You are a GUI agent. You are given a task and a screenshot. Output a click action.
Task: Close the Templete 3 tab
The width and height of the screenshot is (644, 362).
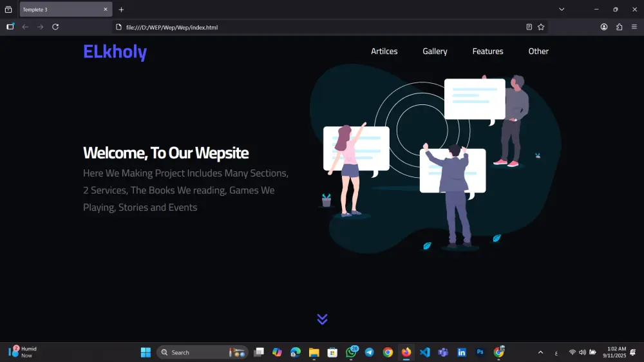[106, 10]
